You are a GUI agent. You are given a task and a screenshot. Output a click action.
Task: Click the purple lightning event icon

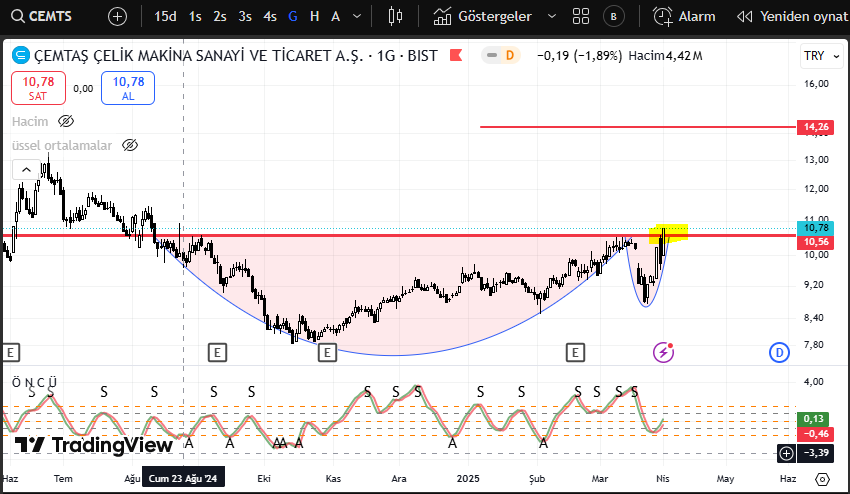click(664, 352)
